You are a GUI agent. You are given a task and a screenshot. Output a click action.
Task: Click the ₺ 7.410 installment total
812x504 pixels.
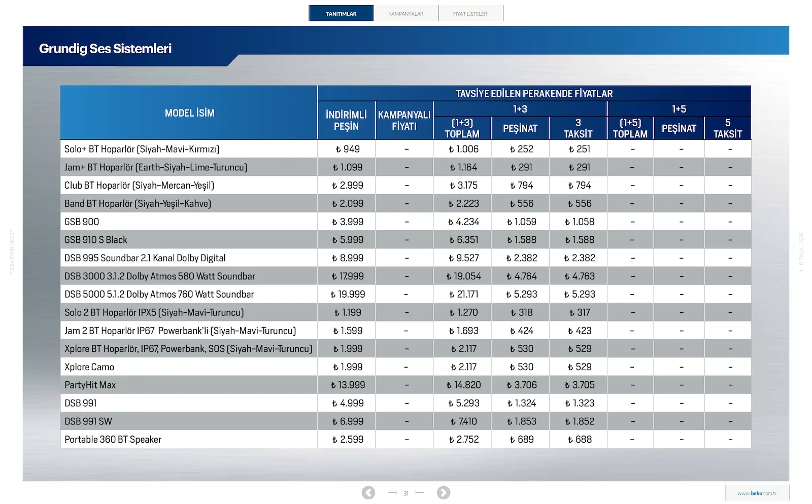click(463, 421)
